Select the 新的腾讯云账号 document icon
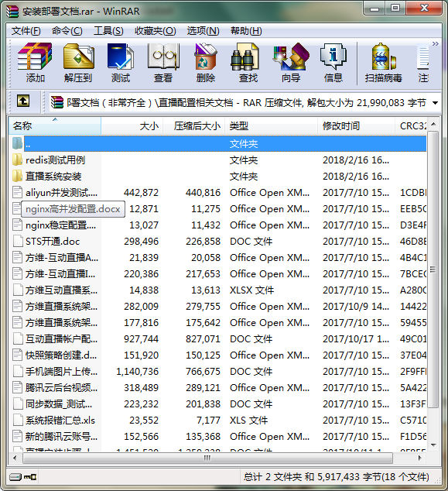Screen dimensions: 448x491 18,437
